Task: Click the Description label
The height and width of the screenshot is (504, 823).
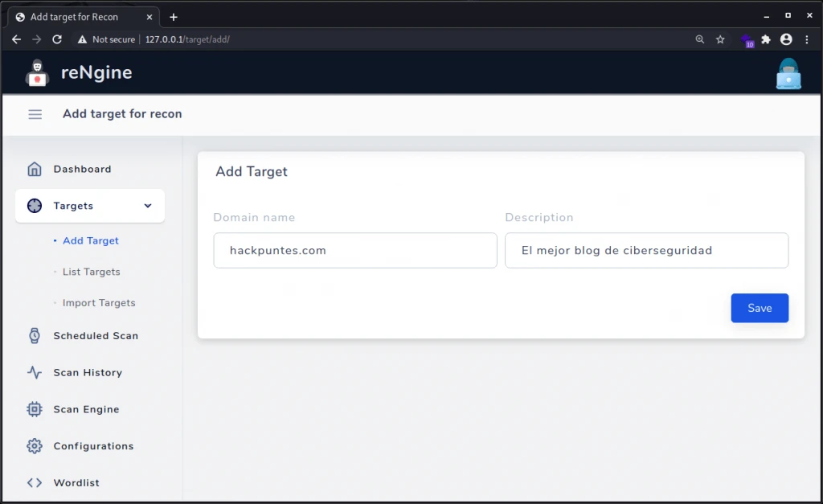Action: pyautogui.click(x=539, y=217)
